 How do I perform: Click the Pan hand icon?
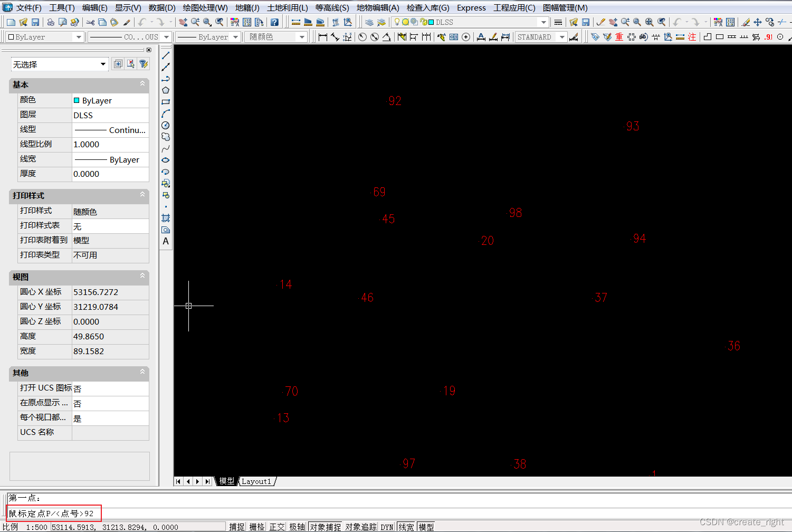click(x=183, y=22)
